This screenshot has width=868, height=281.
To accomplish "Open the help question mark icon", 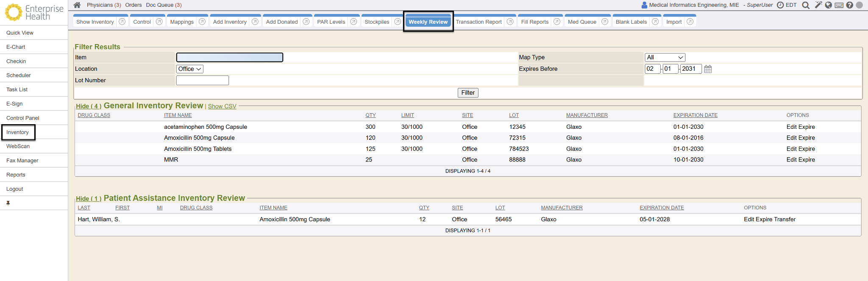I will click(x=849, y=5).
